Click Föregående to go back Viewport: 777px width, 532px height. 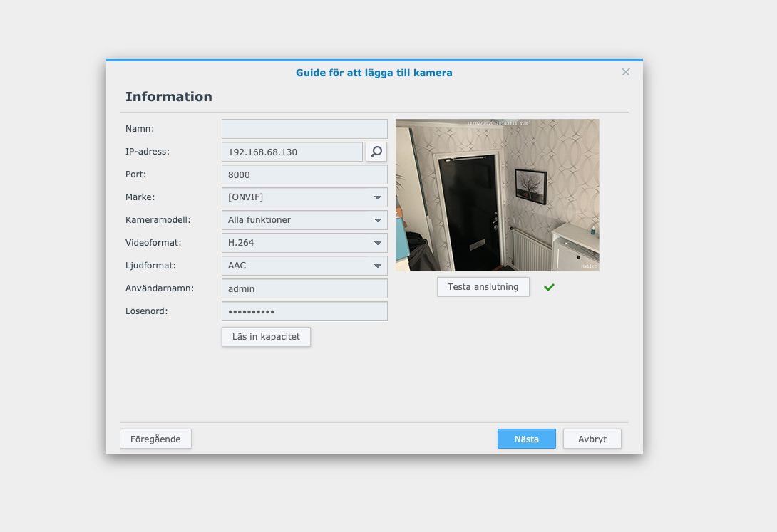[x=155, y=439]
